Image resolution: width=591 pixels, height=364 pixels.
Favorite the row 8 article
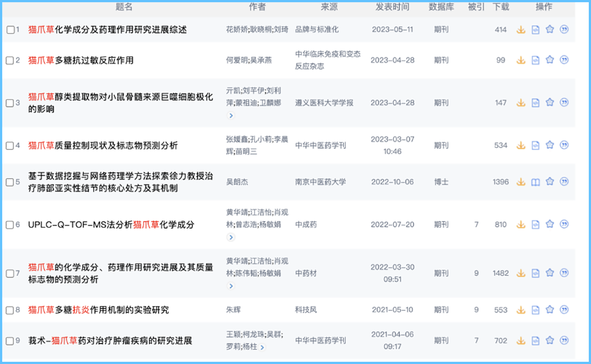[x=549, y=310]
